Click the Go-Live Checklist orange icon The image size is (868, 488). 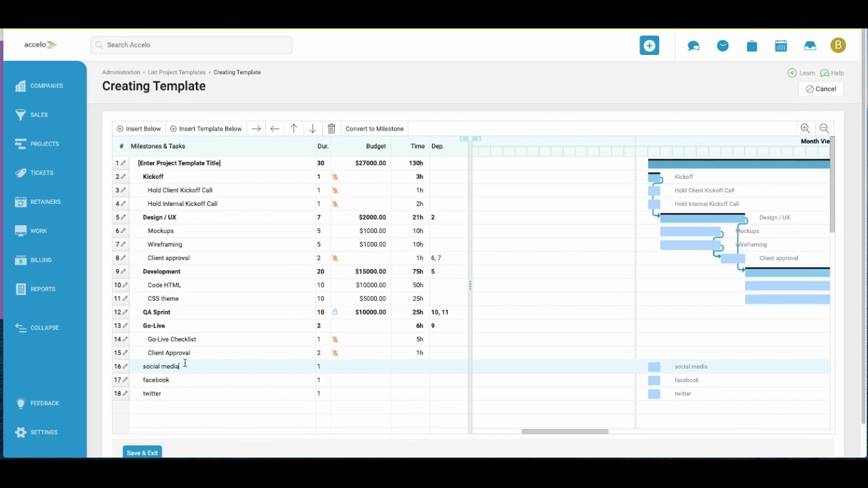click(x=335, y=340)
